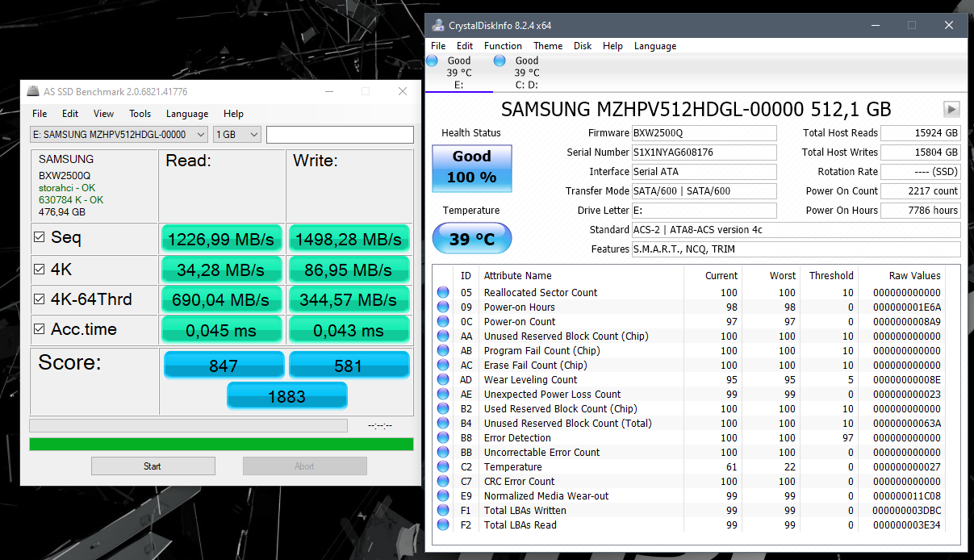974x560 pixels.
Task: Click status orb for Unexpected Power Loss Count
Action: [x=443, y=394]
